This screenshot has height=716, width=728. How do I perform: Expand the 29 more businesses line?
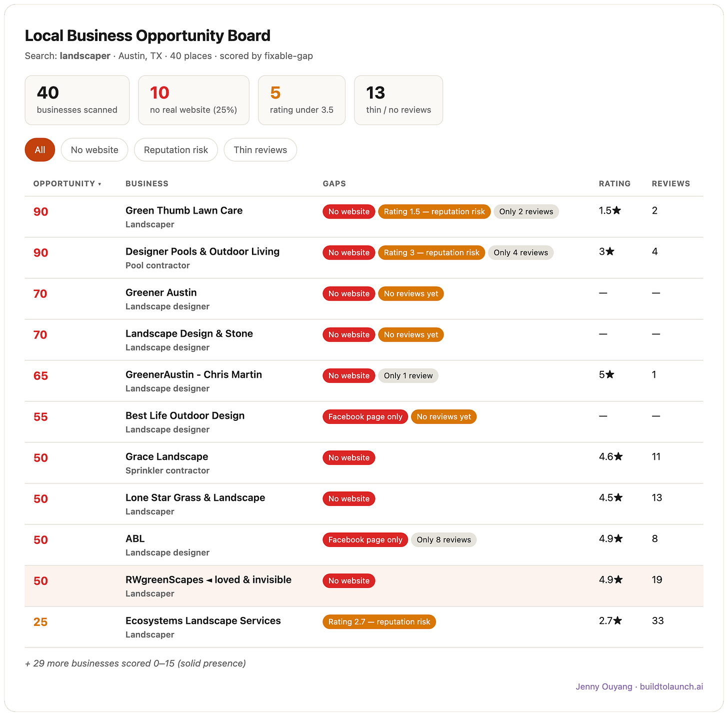[x=135, y=663]
